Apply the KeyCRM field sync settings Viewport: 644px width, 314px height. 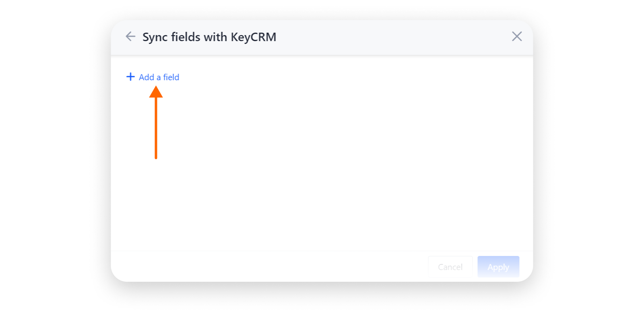point(498,267)
